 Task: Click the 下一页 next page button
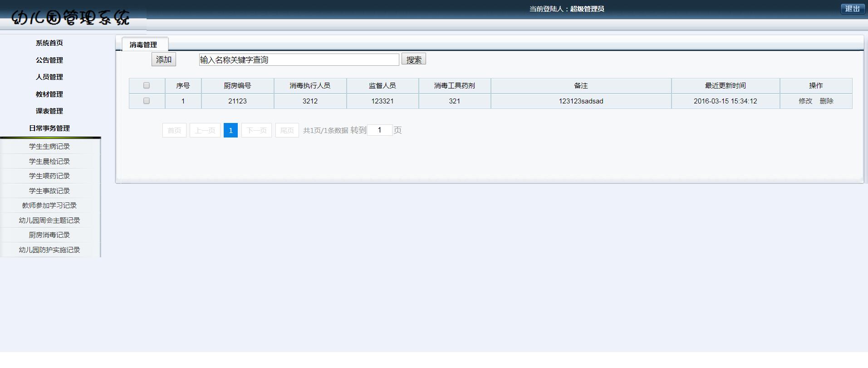point(256,130)
